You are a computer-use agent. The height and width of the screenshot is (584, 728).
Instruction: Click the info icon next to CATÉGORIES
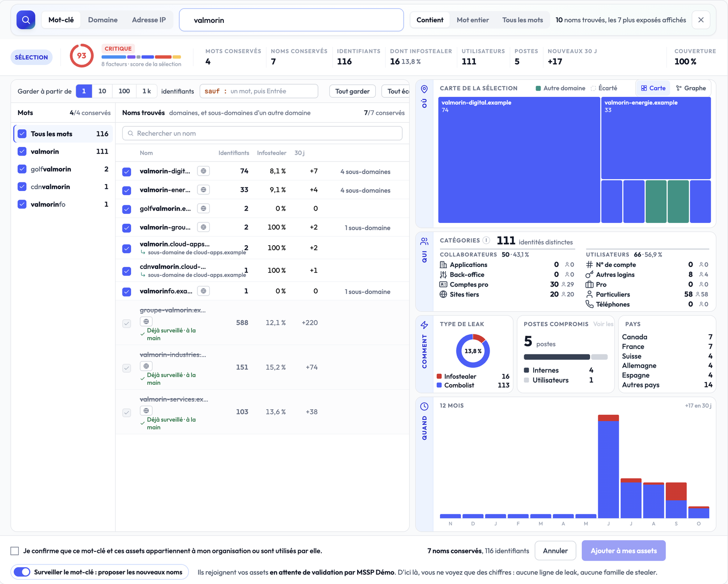tap(486, 240)
